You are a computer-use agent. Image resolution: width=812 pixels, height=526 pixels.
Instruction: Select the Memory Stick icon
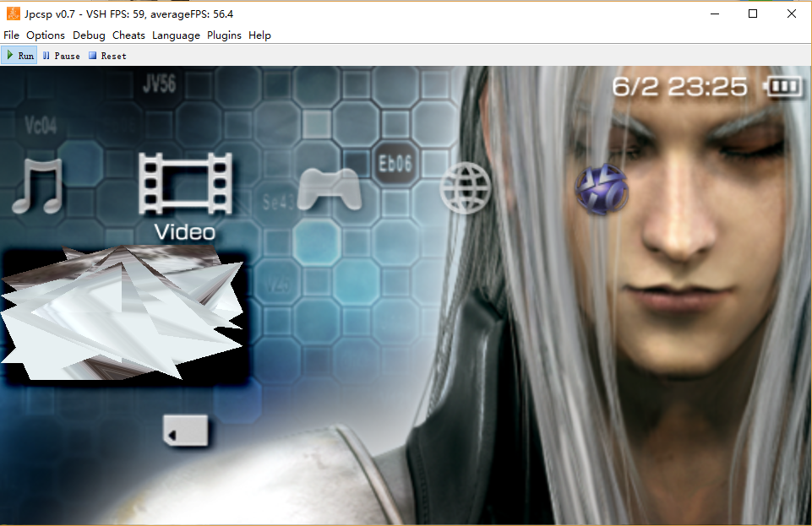186,431
